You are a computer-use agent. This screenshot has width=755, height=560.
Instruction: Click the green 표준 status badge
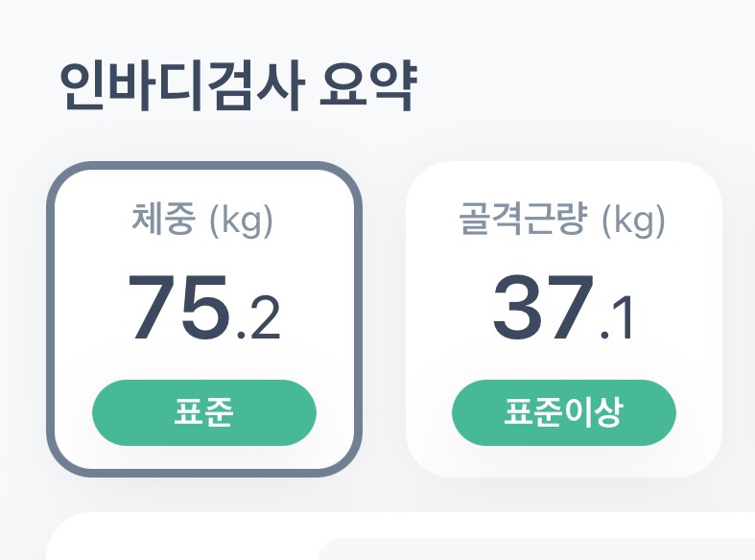(203, 413)
